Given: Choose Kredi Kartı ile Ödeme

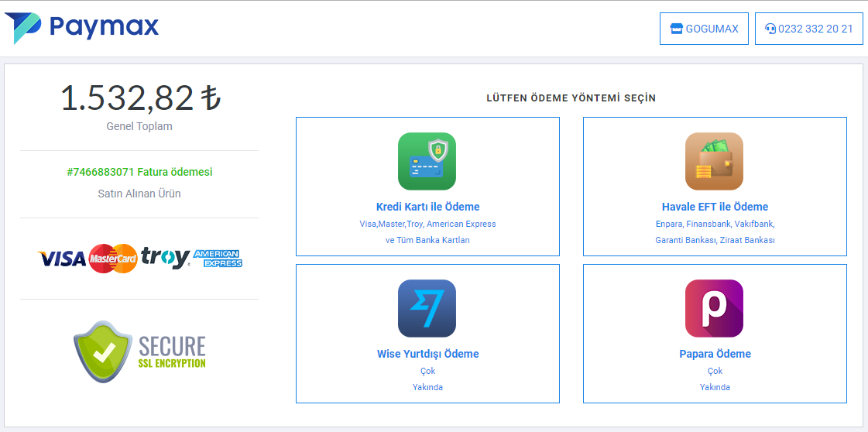Looking at the screenshot, I should (x=427, y=207).
